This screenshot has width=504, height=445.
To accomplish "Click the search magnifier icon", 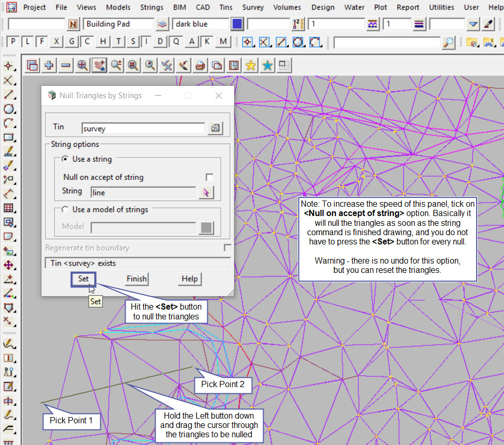I will click(449, 42).
